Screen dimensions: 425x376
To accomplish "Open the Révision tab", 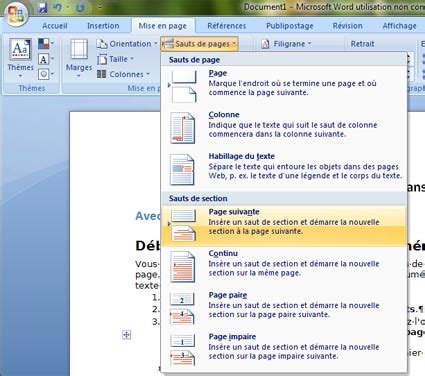I will 347,26.
